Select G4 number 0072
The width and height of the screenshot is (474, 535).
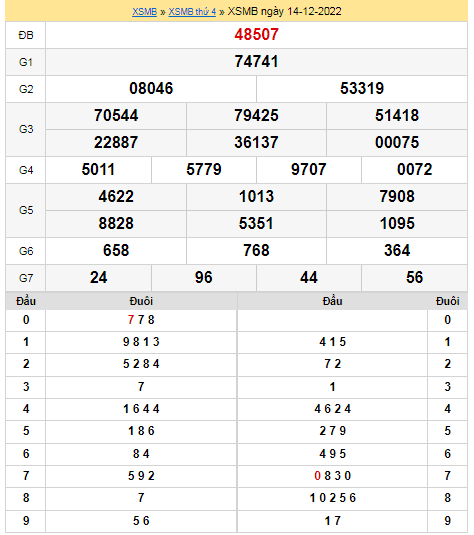(414, 170)
